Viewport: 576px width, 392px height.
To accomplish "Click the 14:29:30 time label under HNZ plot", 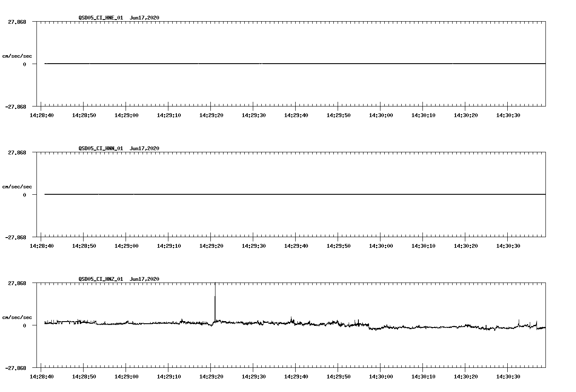I will coord(254,377).
